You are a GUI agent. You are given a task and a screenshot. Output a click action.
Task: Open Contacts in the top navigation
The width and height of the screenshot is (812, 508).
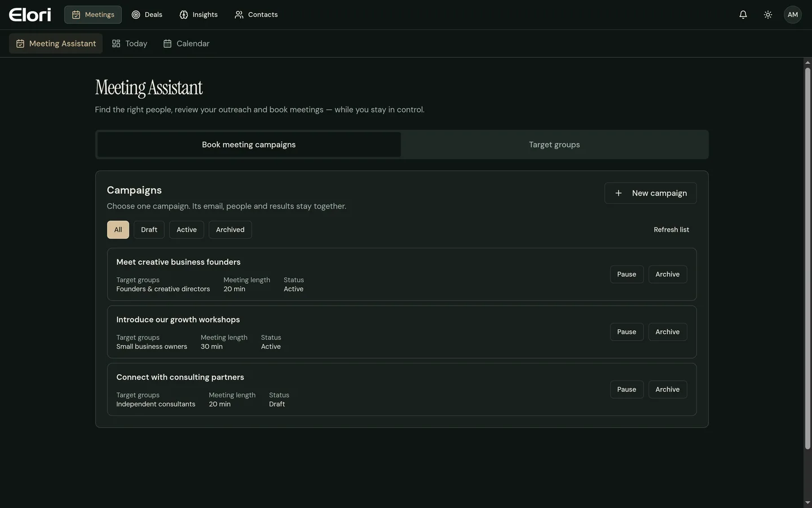(x=256, y=15)
